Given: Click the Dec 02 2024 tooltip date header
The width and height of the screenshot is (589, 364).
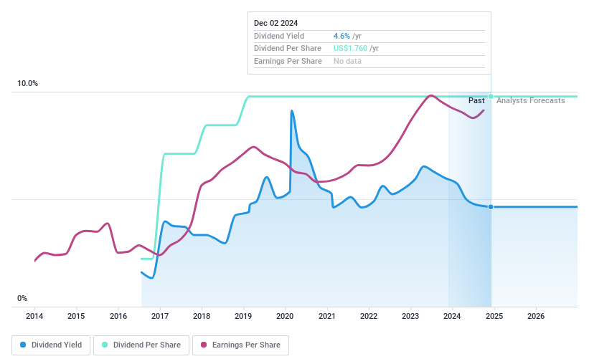Looking at the screenshot, I should (276, 23).
